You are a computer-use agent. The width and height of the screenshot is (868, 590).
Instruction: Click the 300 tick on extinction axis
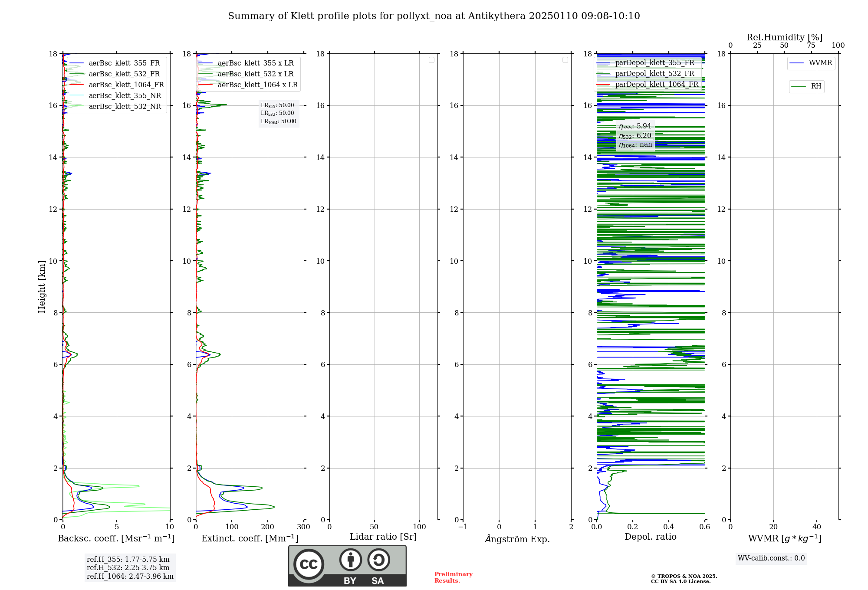tap(304, 527)
